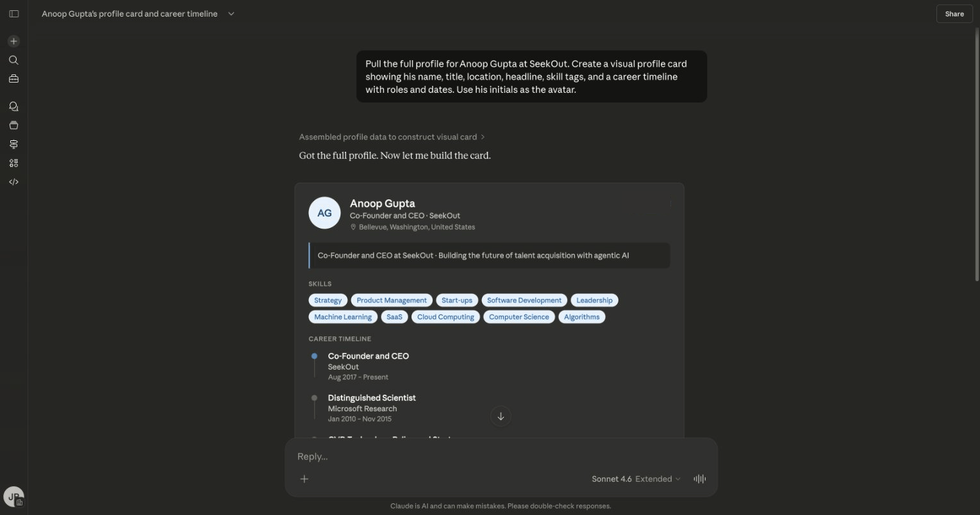980x515 pixels.
Task: Click the AG initials avatar on the card
Action: [x=324, y=212]
